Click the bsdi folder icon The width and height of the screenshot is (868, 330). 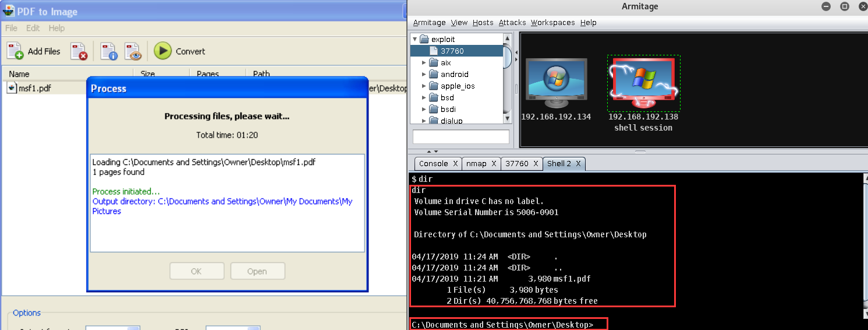tap(433, 109)
